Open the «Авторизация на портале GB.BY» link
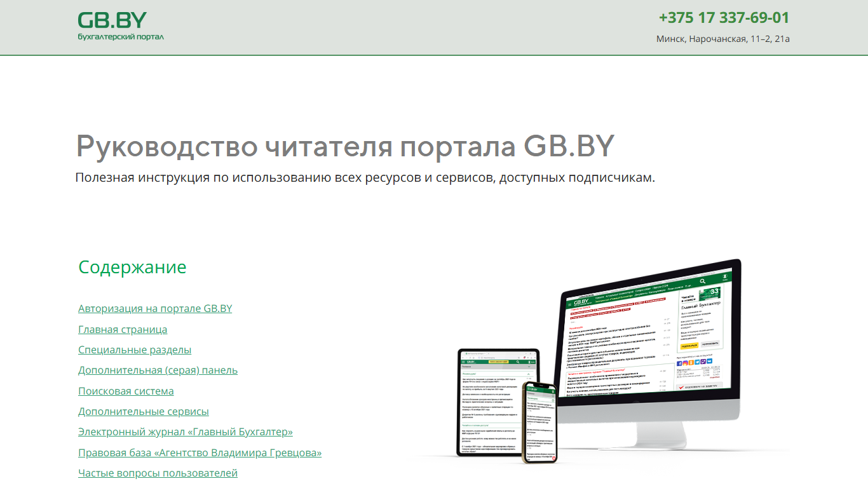The image size is (868, 488). click(x=155, y=309)
